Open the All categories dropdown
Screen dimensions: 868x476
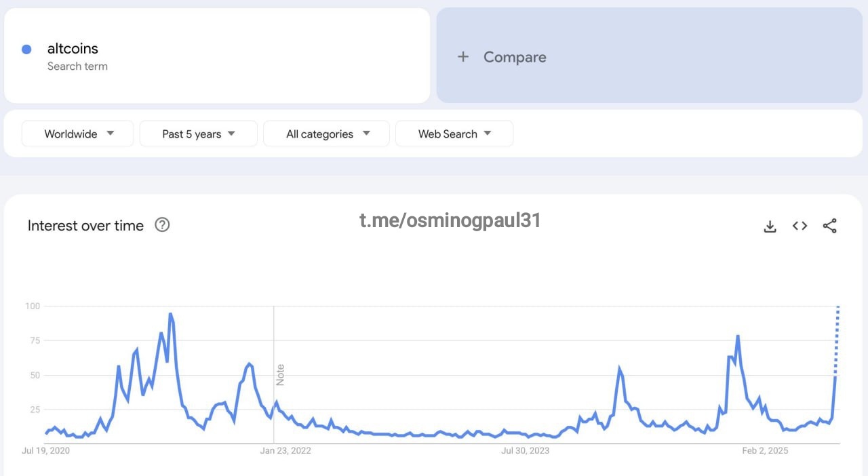point(326,134)
